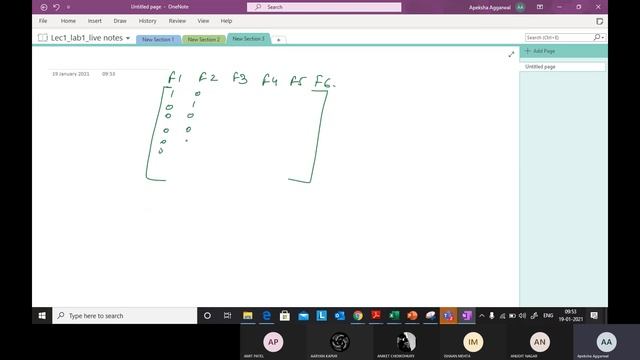640x360 pixels.
Task: Select the IM participant tile
Action: point(473,342)
